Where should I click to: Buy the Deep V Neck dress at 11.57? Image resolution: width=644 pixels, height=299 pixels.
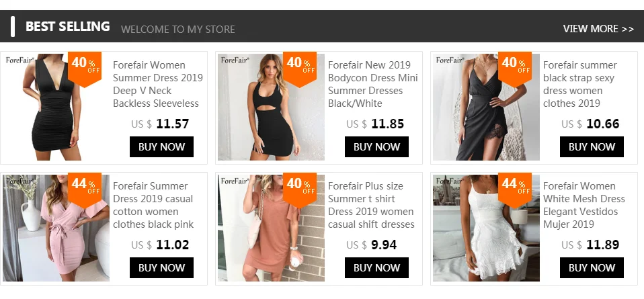[161, 146]
